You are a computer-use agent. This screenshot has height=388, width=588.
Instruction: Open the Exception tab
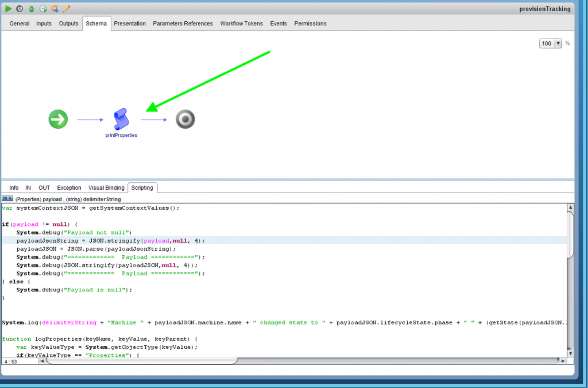(x=69, y=188)
